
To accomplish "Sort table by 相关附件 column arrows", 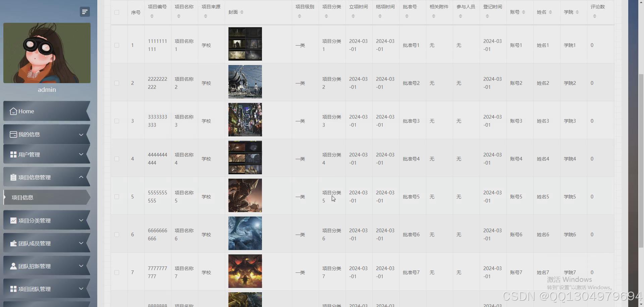I will point(434,16).
